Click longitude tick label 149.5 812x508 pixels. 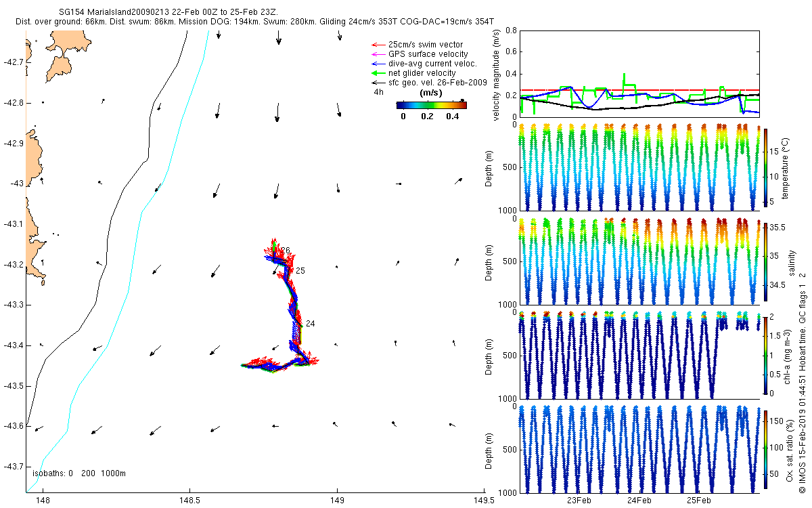pos(484,500)
